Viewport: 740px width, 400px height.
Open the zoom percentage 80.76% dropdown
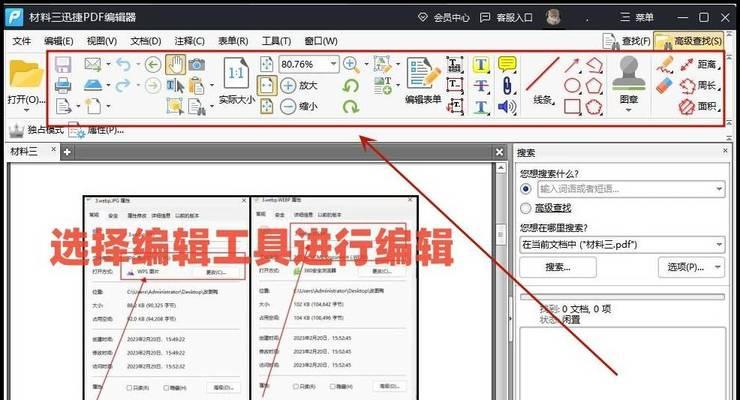(x=333, y=64)
